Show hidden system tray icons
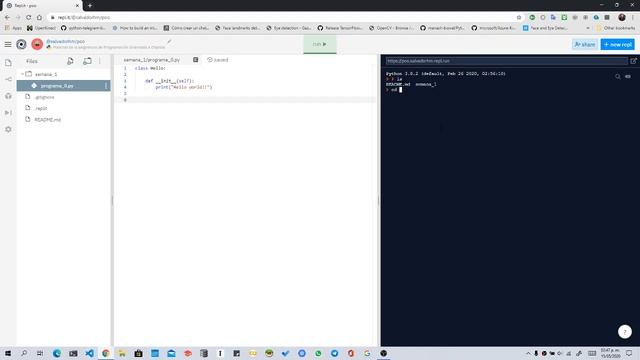 528,353
